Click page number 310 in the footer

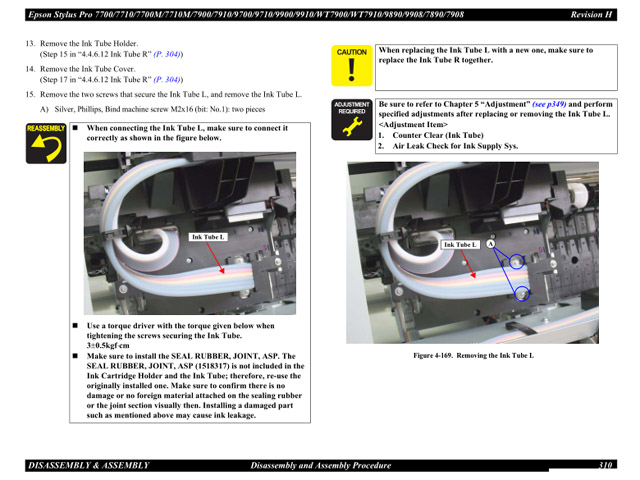(x=605, y=466)
